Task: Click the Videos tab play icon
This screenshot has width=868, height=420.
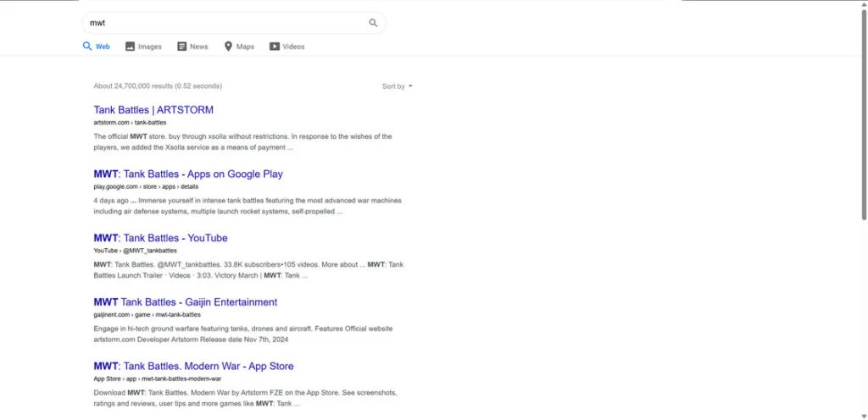Action: coord(275,47)
